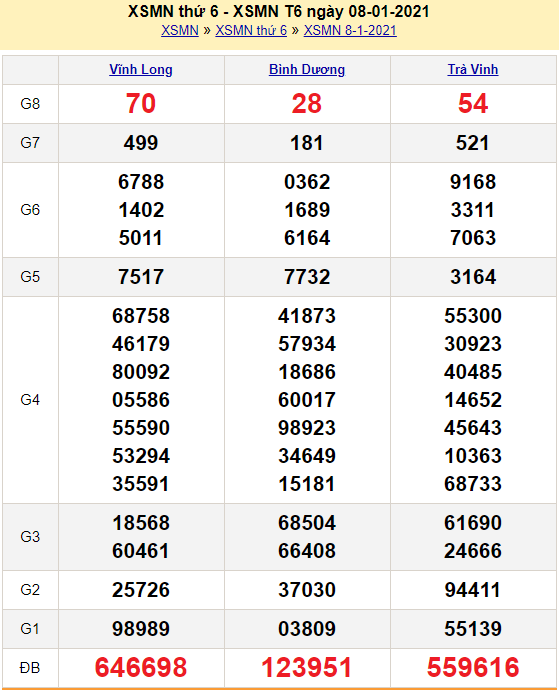Click the G4 row label

click(x=30, y=400)
